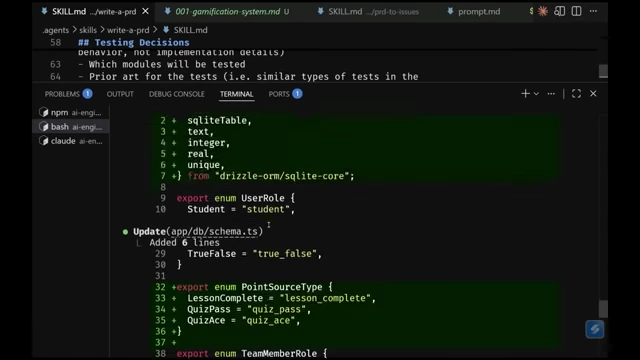Click text 'Which modules will be tested'

coord(167,64)
